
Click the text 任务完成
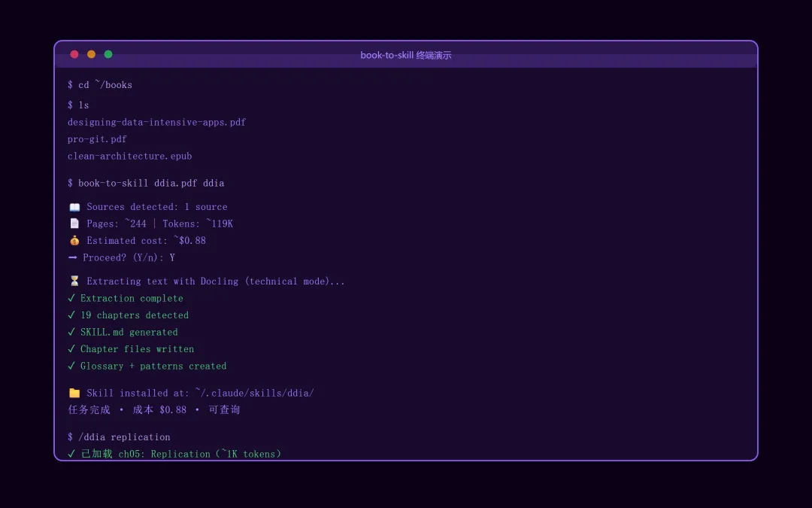[x=89, y=410]
